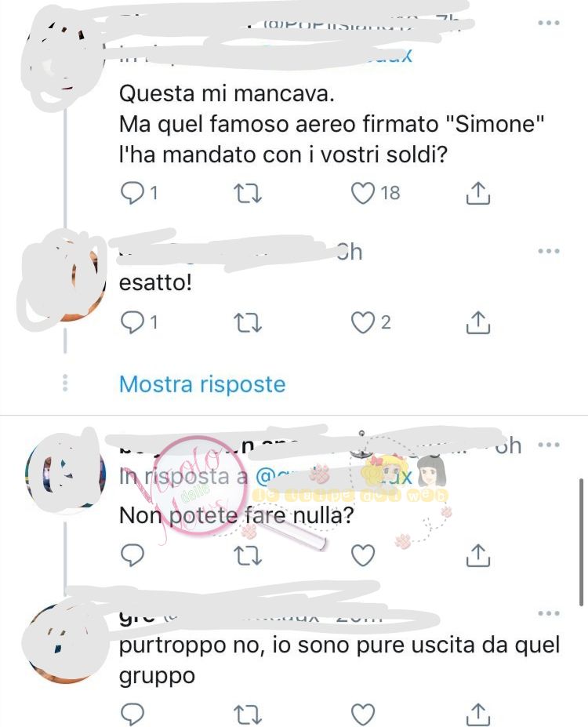The image size is (588, 727).
Task: Like the "purtroppo no" tweet
Action: 362,714
